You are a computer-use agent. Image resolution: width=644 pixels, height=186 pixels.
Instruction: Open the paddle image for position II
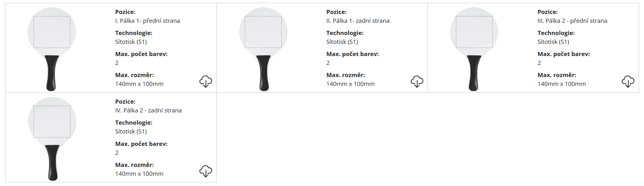pyautogui.click(x=263, y=49)
